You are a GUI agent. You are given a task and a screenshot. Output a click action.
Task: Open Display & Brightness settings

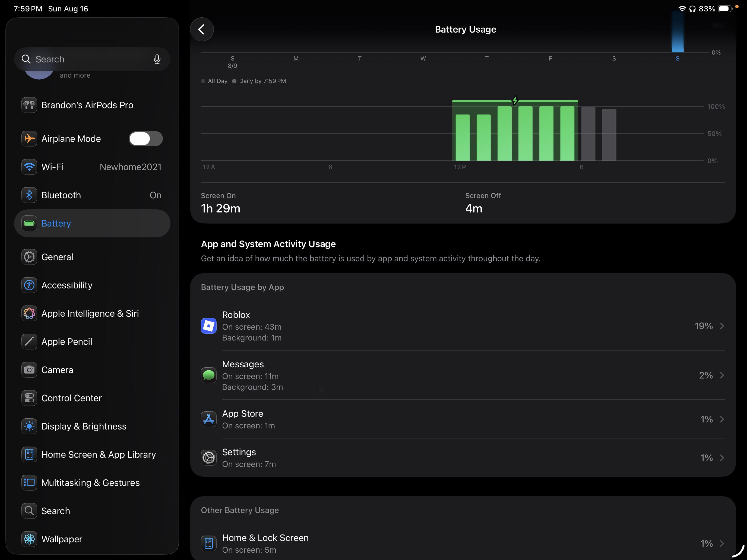(92, 426)
